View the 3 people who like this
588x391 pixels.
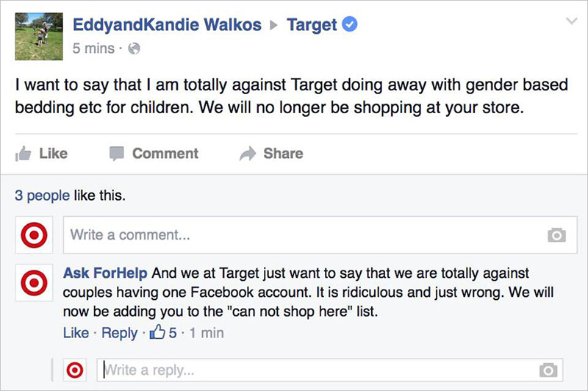[42, 195]
